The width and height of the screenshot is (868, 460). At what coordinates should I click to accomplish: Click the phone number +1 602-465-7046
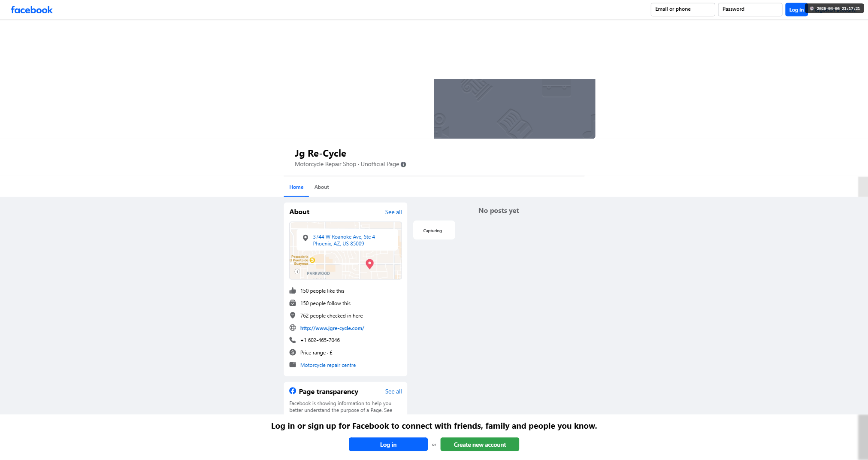320,340
